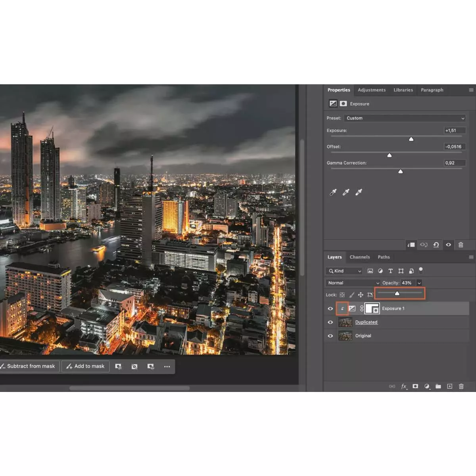Click the clip to layer icon in Properties

click(411, 245)
